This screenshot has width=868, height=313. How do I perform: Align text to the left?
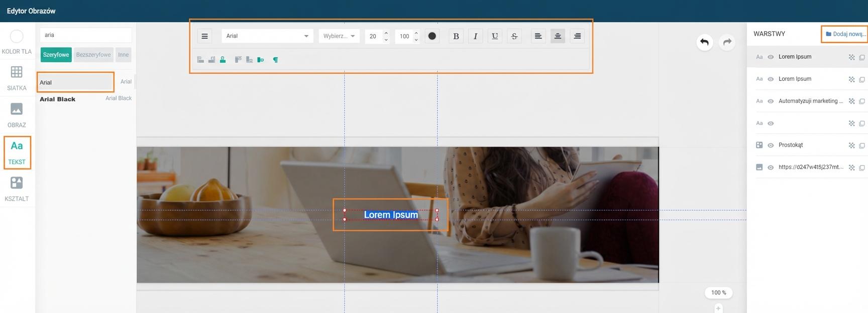[538, 36]
